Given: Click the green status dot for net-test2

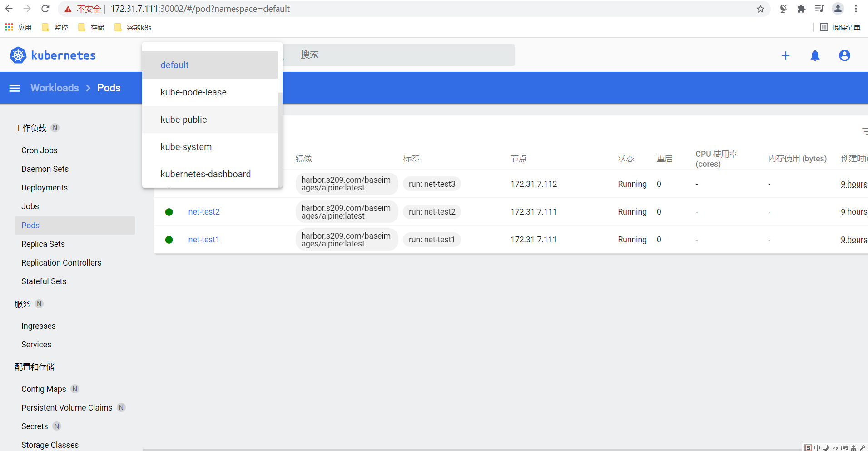Looking at the screenshot, I should 169,212.
